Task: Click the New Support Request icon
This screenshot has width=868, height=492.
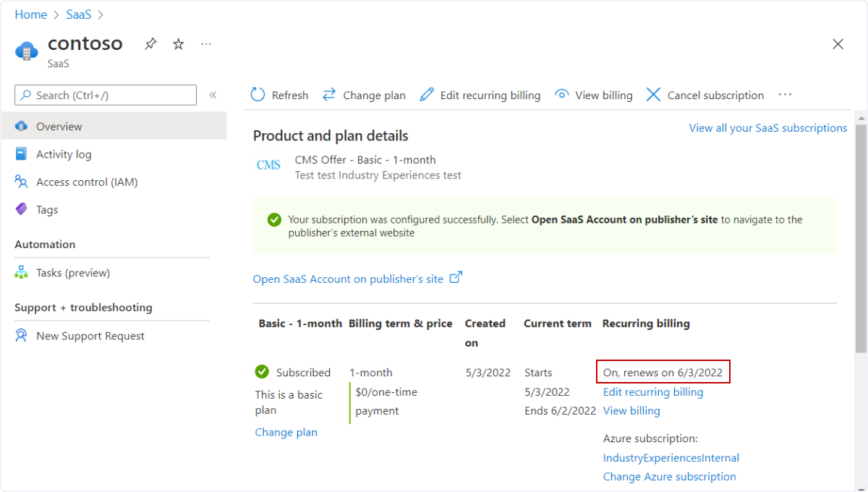Action: point(22,336)
